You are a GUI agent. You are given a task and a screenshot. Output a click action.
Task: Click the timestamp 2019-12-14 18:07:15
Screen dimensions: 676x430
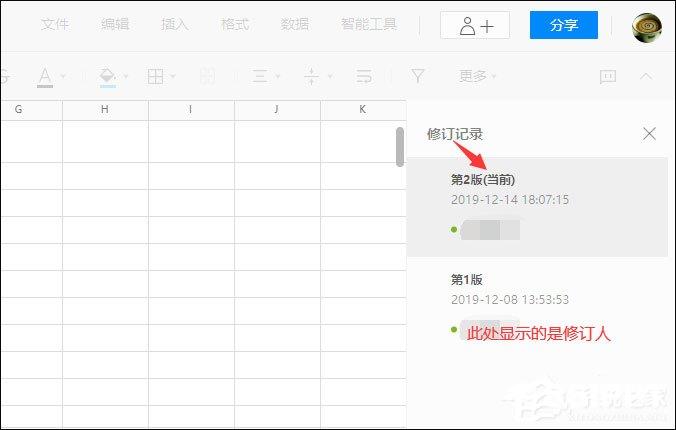(510, 200)
